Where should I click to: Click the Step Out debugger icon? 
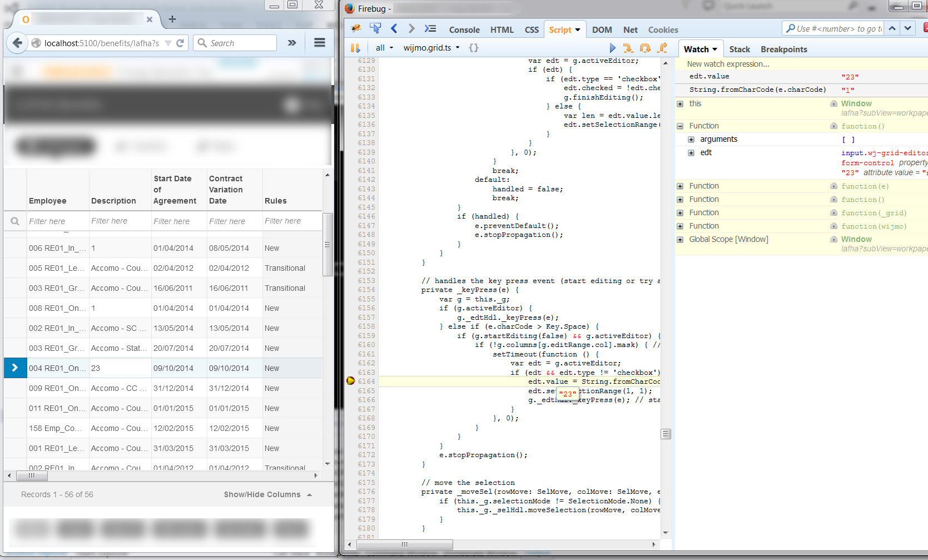[662, 48]
